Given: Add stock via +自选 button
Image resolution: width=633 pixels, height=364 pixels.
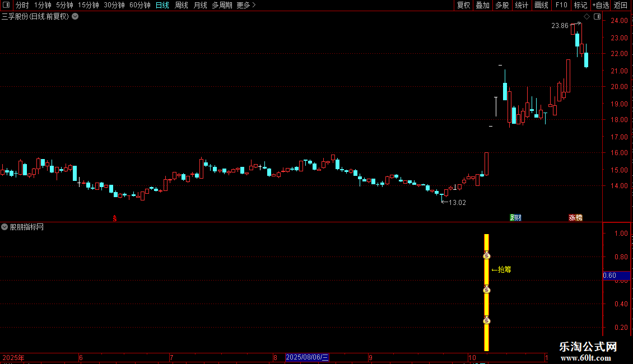Looking at the screenshot, I should click(601, 5).
